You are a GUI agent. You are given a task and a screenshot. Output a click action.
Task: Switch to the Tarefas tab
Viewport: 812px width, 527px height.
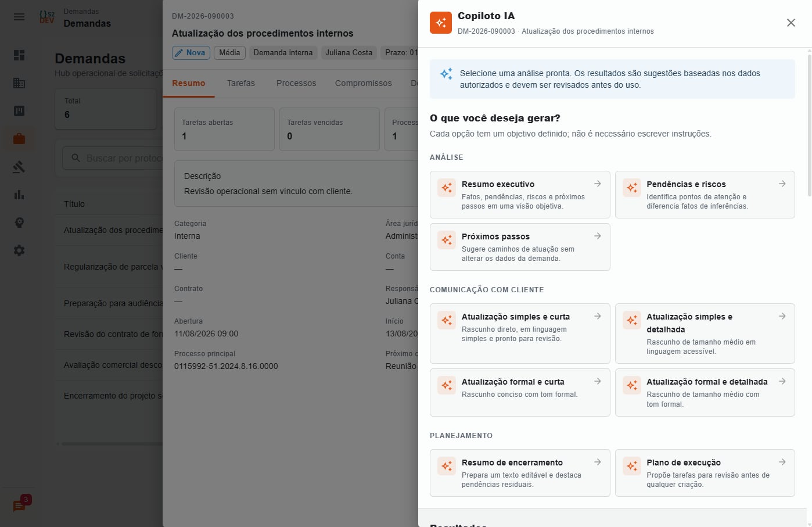pyautogui.click(x=241, y=83)
